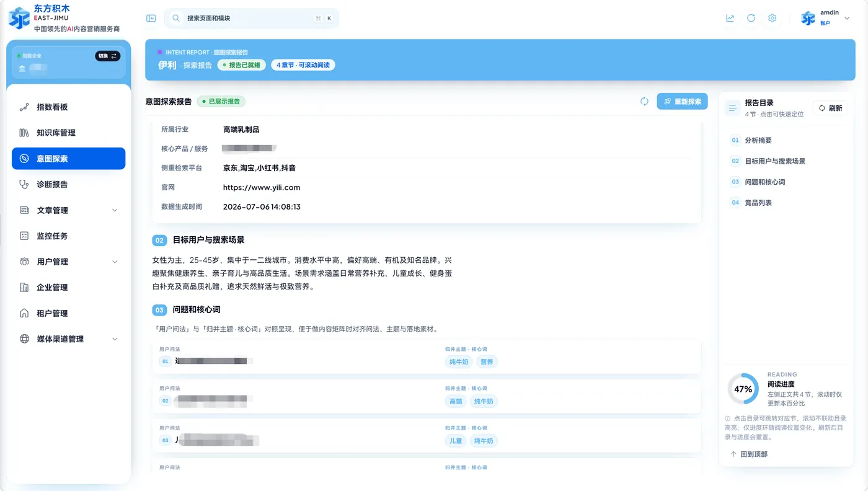Click the 京东,淘宝,小红书,抖音 platforms value
This screenshot has height=491, width=868.
[x=259, y=168]
